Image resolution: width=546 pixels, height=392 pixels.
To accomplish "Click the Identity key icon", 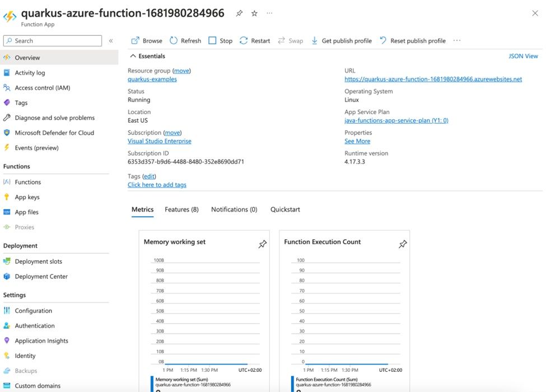I will pyautogui.click(x=7, y=356).
